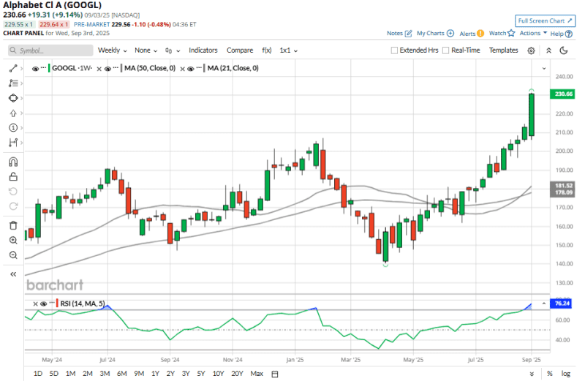This screenshot has width=585, height=392.
Task: Enable magnet snap mode in left toolbar
Action: [13, 162]
